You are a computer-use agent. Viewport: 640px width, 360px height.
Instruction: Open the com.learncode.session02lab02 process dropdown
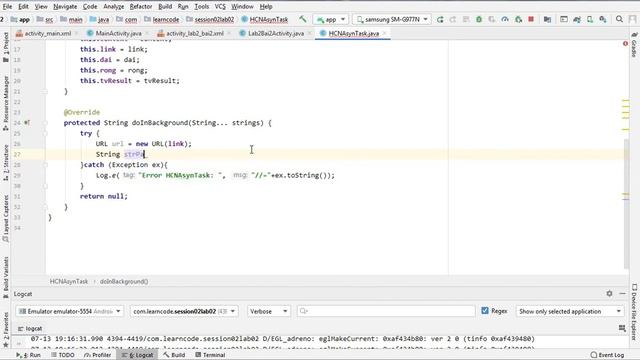(x=184, y=311)
